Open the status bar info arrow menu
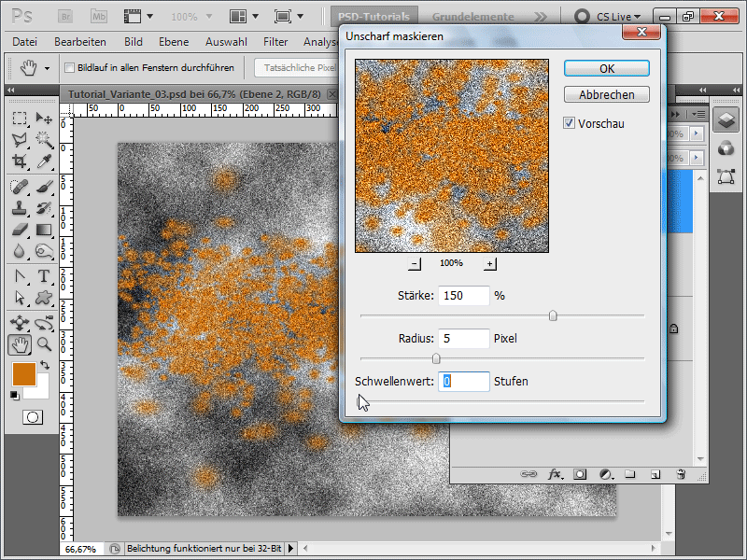The image size is (747, 560). click(x=290, y=549)
